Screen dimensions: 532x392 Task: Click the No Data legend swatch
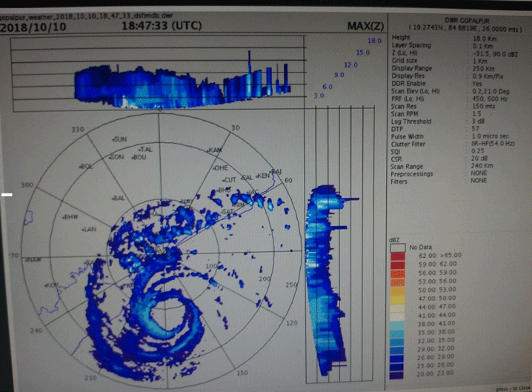point(399,247)
